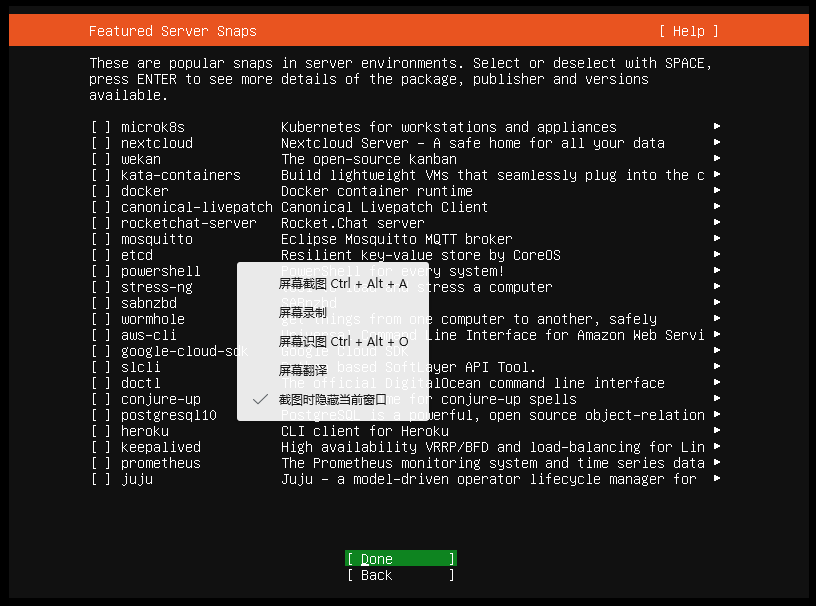The image size is (816, 606).
Task: Tick the canonical-livepatch checkbox
Action: (101, 207)
